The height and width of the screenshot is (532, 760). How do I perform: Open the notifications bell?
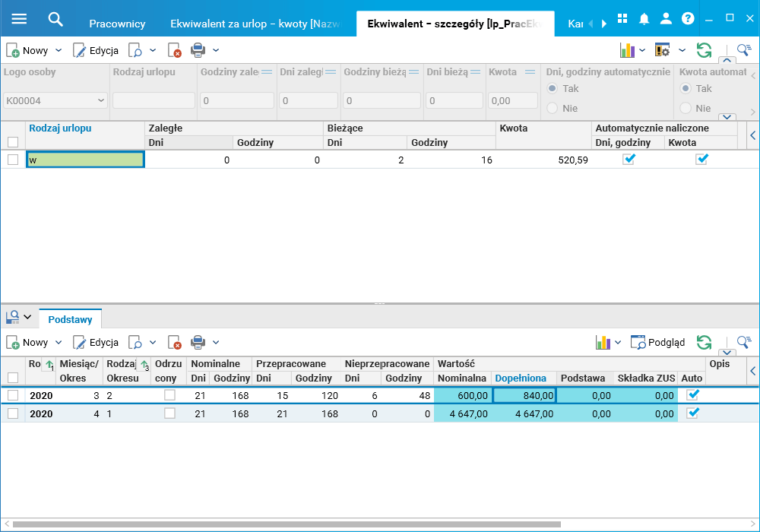click(x=644, y=19)
